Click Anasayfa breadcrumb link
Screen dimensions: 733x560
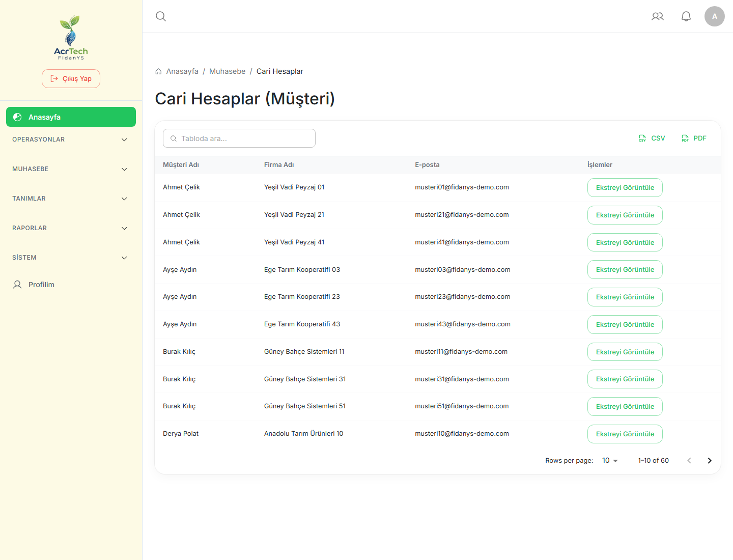(x=182, y=71)
